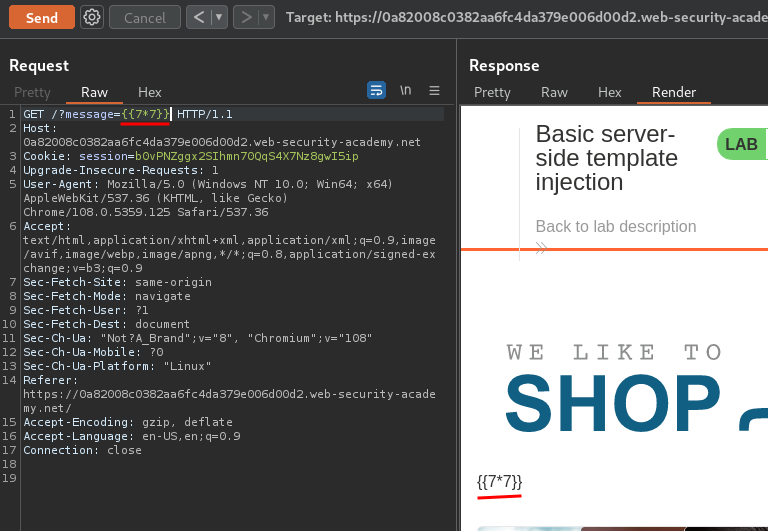Click the Basic server-side template injection title
Image resolution: width=768 pixels, height=531 pixels.
(606, 158)
